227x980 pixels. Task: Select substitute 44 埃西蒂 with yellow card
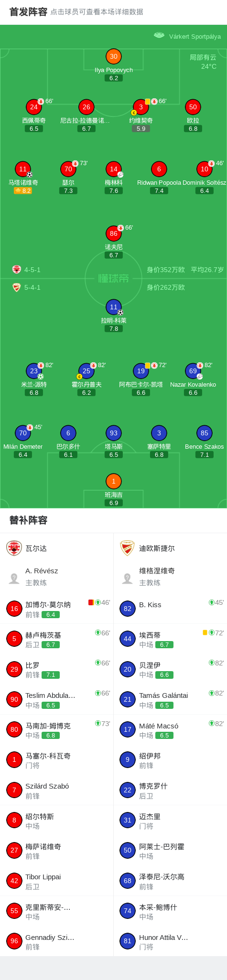coord(170,639)
